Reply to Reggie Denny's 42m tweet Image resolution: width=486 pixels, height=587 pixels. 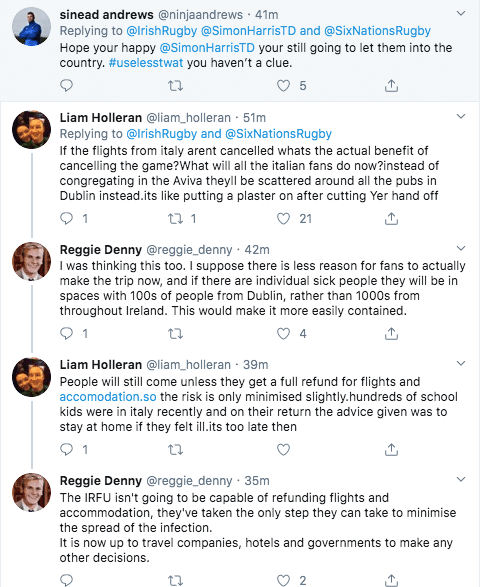[x=66, y=333]
